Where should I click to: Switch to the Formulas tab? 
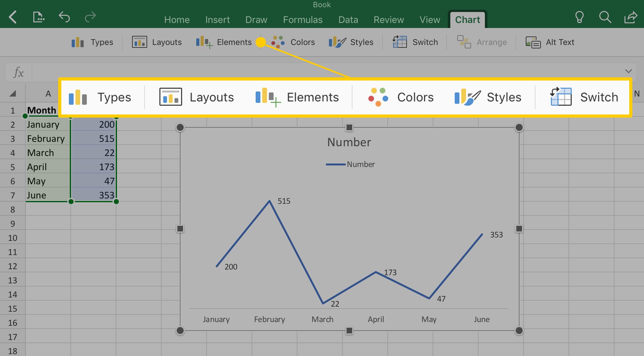pyautogui.click(x=303, y=20)
